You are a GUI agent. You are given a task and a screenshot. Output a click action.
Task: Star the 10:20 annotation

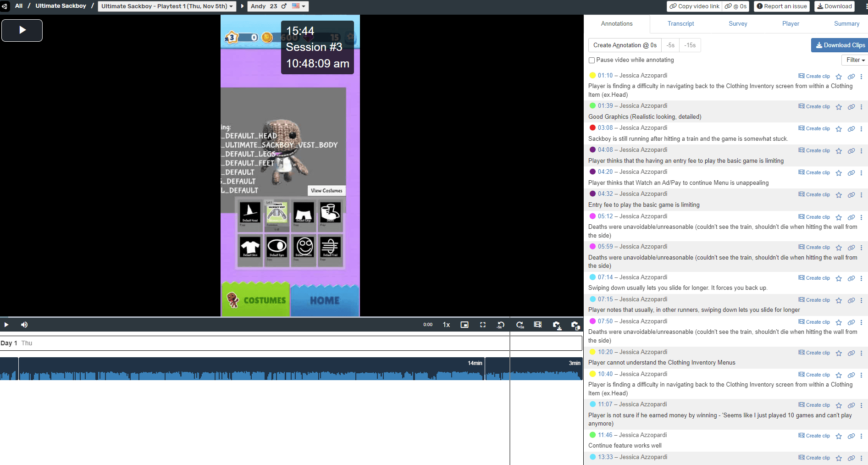839,353
